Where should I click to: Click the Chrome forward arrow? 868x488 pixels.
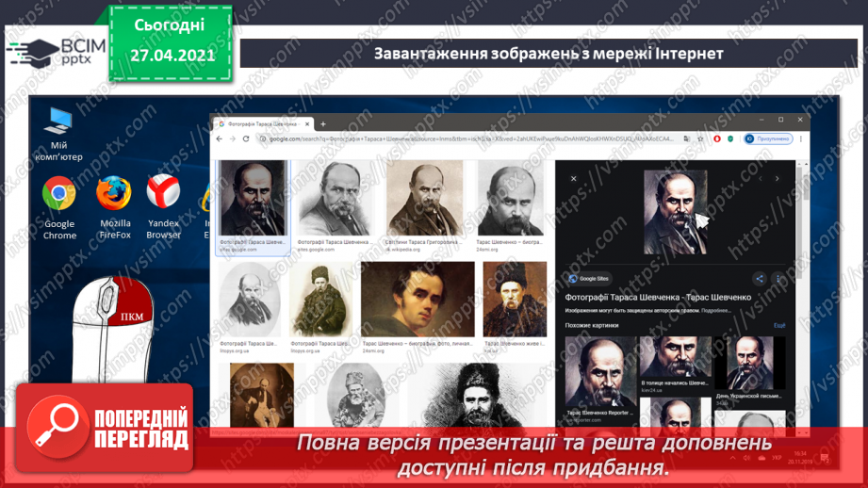point(233,138)
